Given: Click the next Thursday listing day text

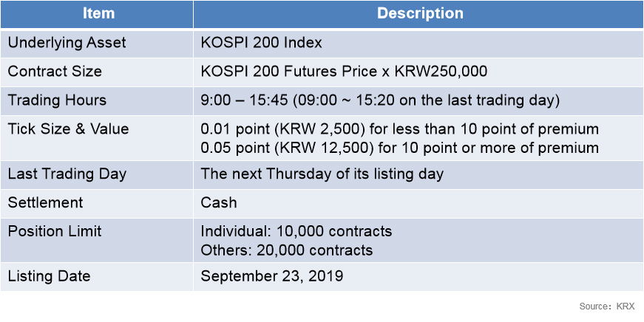Looking at the screenshot, I should (322, 174).
